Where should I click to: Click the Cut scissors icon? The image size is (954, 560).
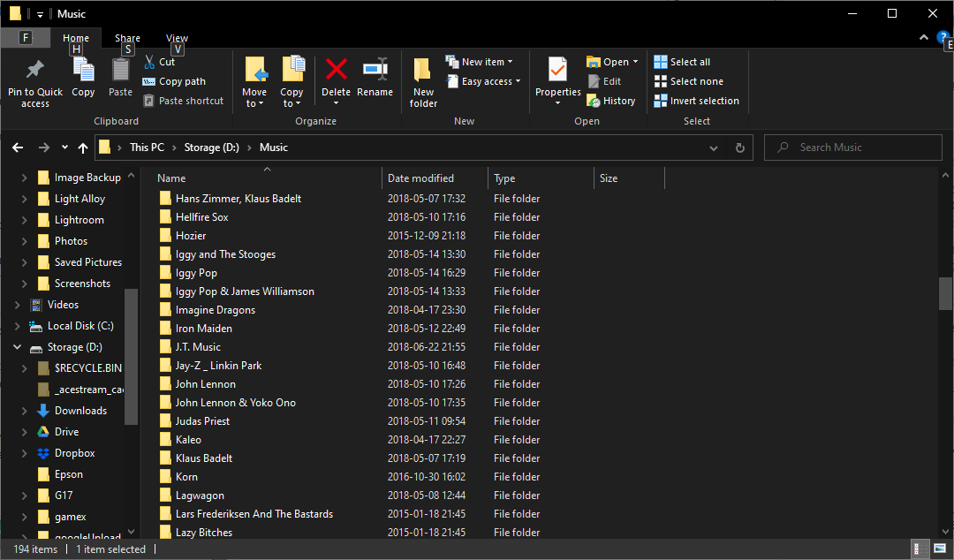pyautogui.click(x=149, y=62)
